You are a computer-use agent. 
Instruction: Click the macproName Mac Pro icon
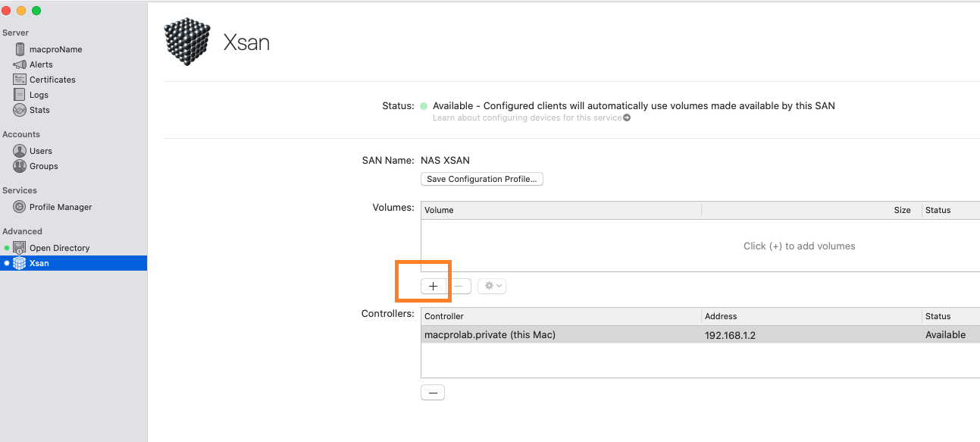[20, 49]
